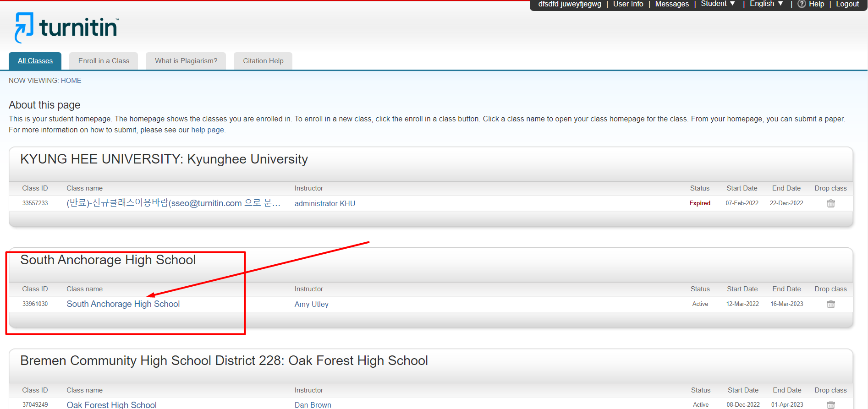Click instructor name Dan Brown

pos(313,405)
